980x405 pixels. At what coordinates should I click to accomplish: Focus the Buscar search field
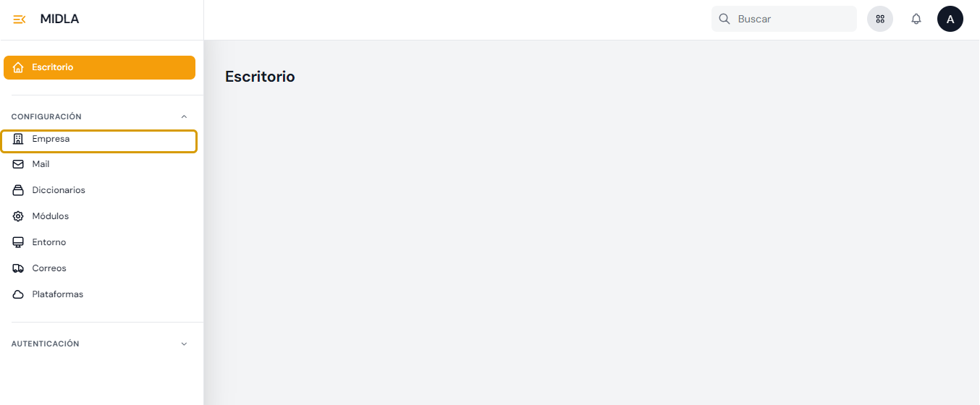[x=793, y=19]
